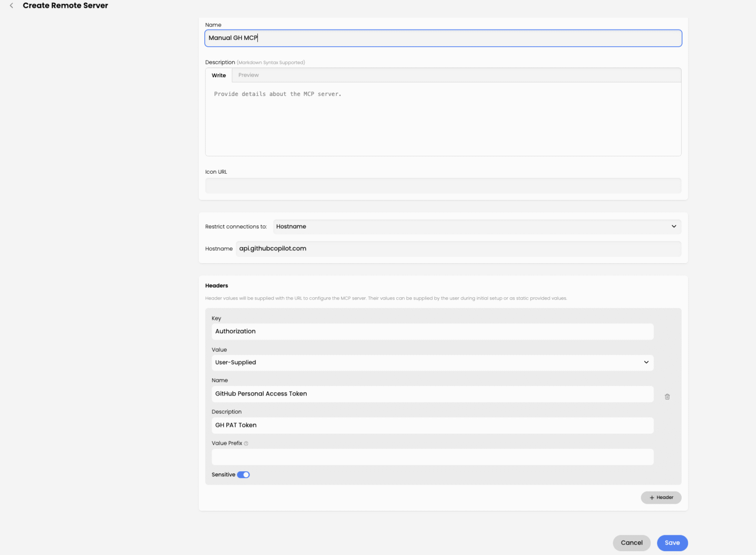Click the empty Value Prefix field

coord(433,457)
